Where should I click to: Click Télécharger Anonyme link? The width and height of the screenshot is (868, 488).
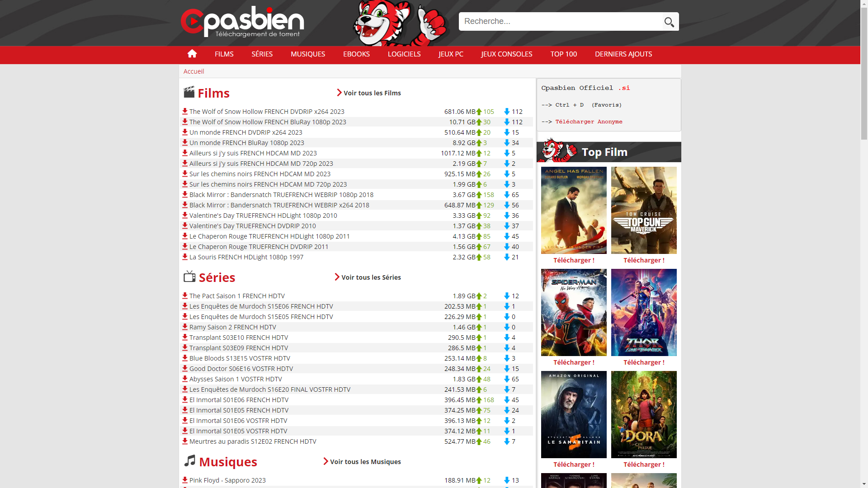point(589,122)
